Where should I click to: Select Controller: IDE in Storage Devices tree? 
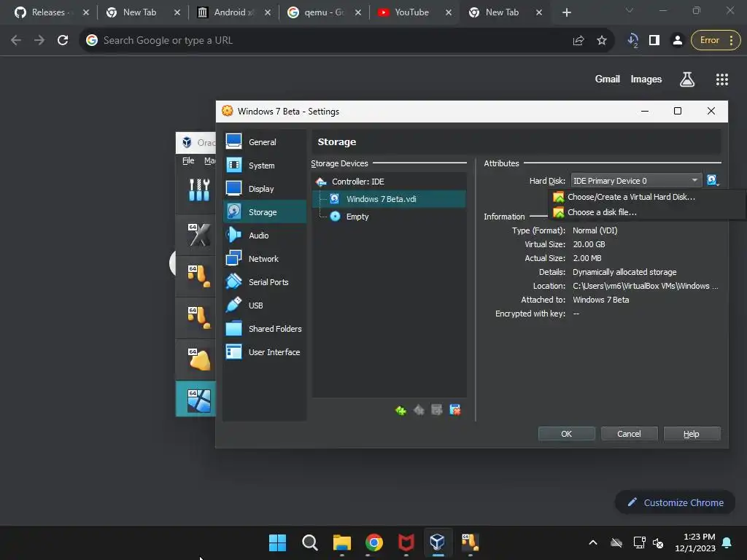click(389, 182)
